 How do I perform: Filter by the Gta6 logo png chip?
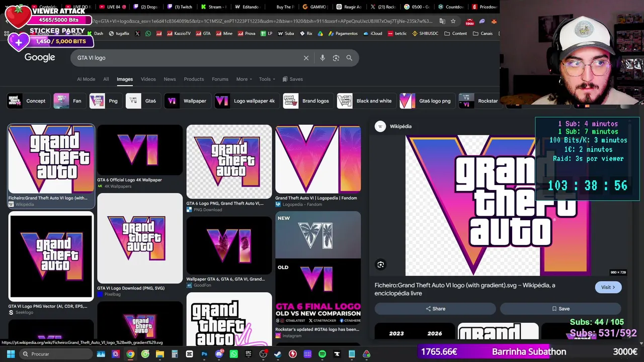pos(427,101)
